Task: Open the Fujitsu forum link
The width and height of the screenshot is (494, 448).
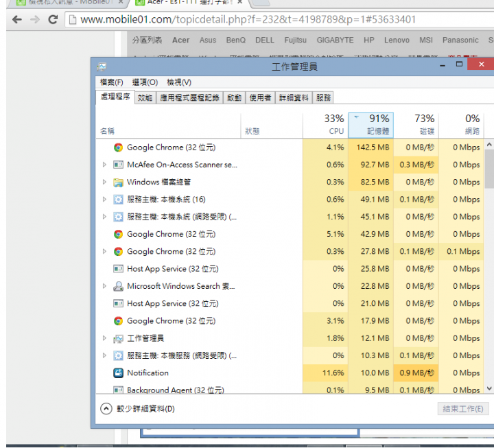Action: pyautogui.click(x=296, y=40)
